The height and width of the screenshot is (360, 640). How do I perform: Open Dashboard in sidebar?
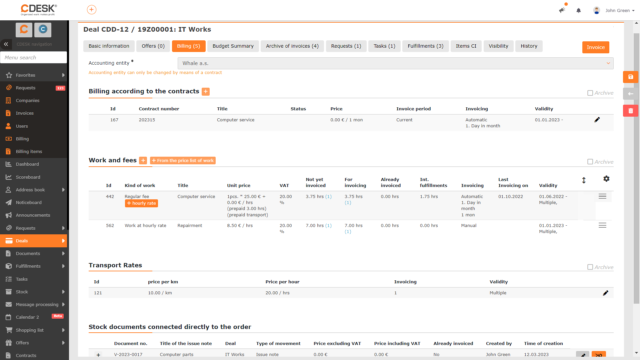coord(27,164)
